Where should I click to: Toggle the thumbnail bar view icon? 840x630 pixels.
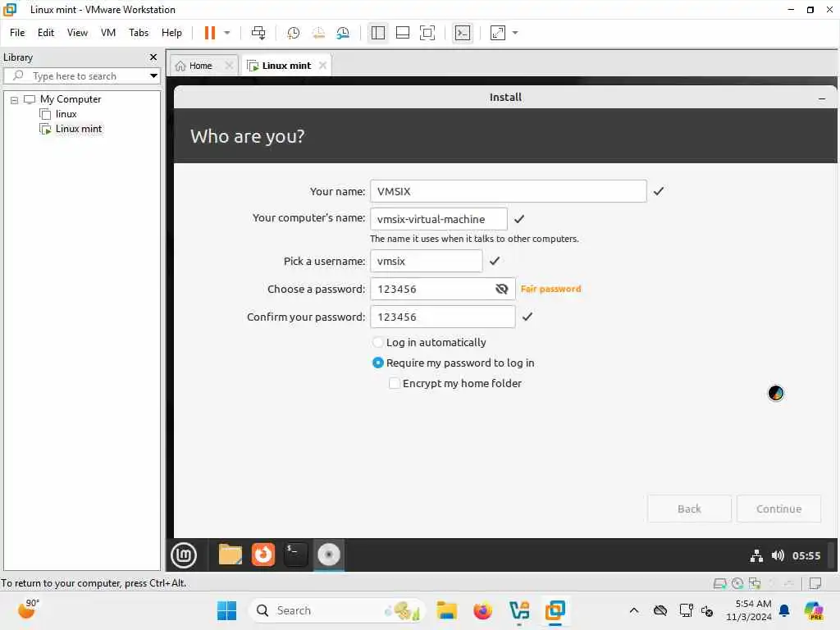[x=402, y=33]
